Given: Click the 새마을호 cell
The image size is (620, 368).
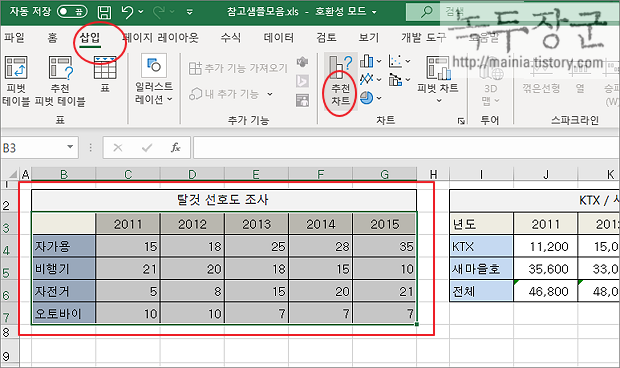Looking at the screenshot, I should pos(482,269).
